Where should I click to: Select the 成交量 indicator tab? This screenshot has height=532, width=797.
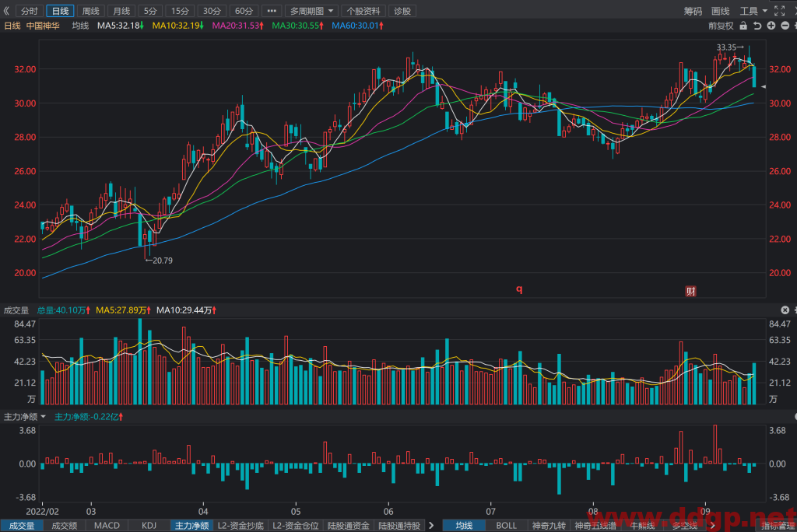(x=22, y=526)
